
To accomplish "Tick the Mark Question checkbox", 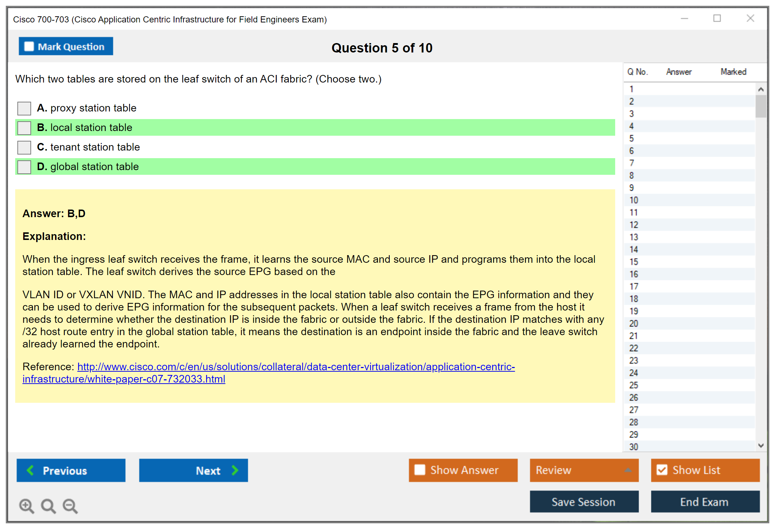I will coord(29,47).
